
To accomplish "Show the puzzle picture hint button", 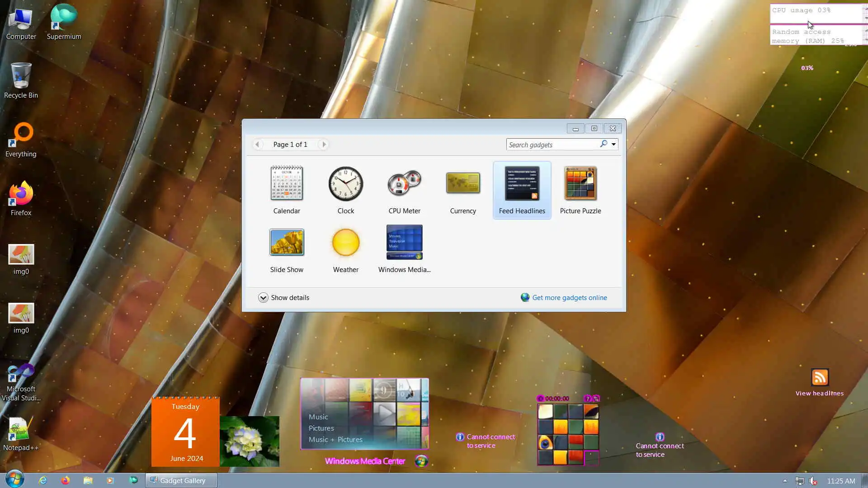I will (x=587, y=399).
